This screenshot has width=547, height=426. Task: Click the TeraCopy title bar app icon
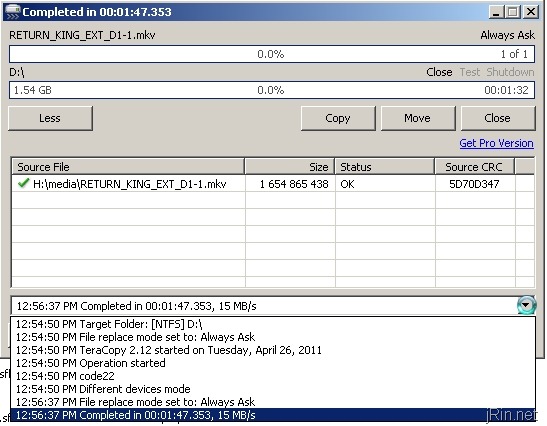[13, 12]
